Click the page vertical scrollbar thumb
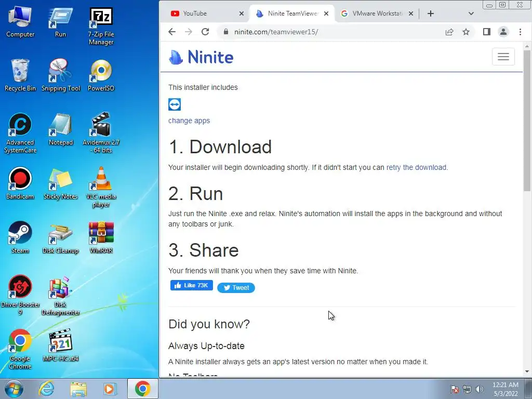 point(527,121)
